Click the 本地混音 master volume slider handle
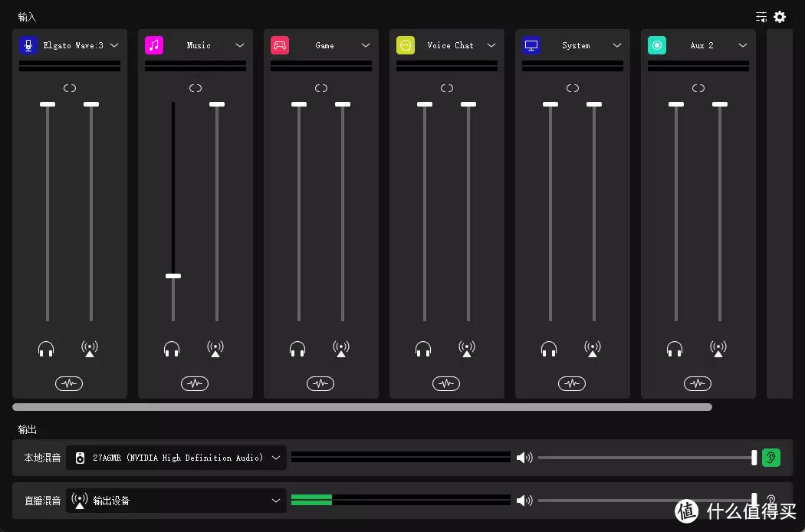The image size is (805, 532). pos(754,458)
